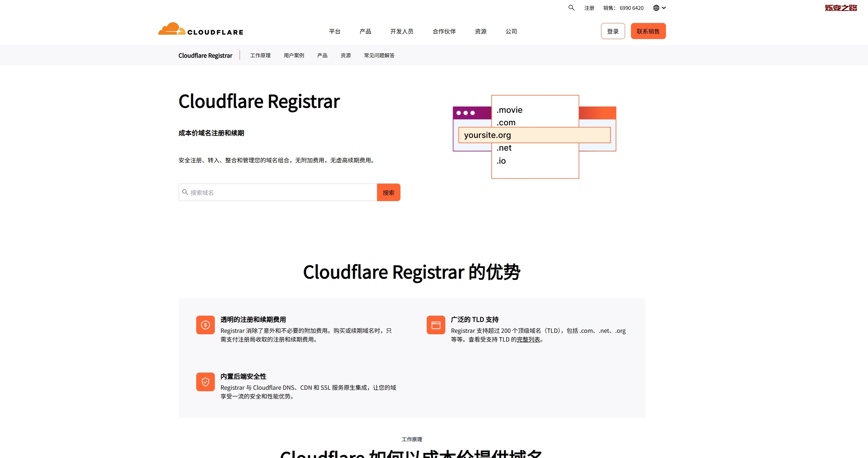Click the shield built-in security icon
Image resolution: width=868 pixels, height=458 pixels.
pos(205,382)
